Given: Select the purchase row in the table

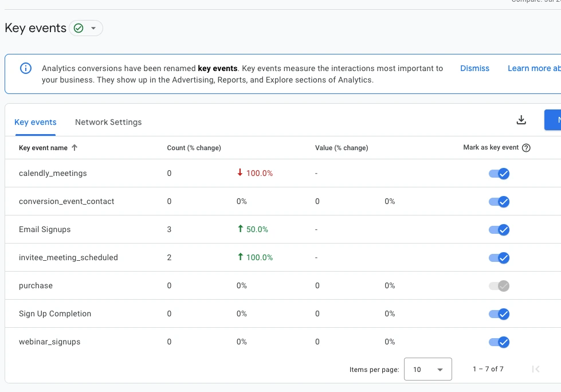Looking at the screenshot, I should pyautogui.click(x=36, y=285).
